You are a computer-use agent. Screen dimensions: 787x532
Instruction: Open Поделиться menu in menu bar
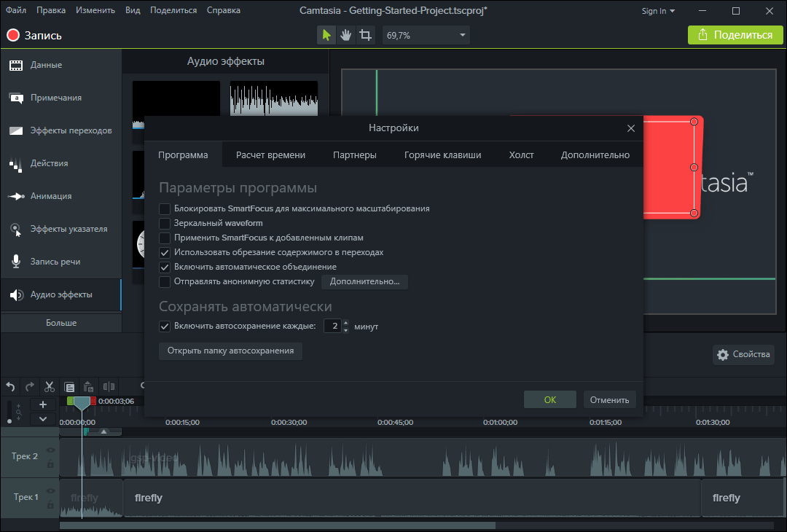coord(173,10)
